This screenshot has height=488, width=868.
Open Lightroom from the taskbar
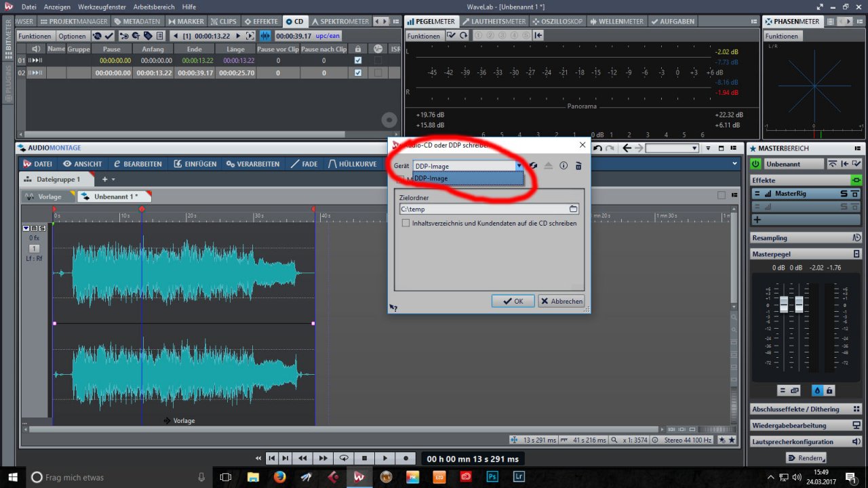519,477
